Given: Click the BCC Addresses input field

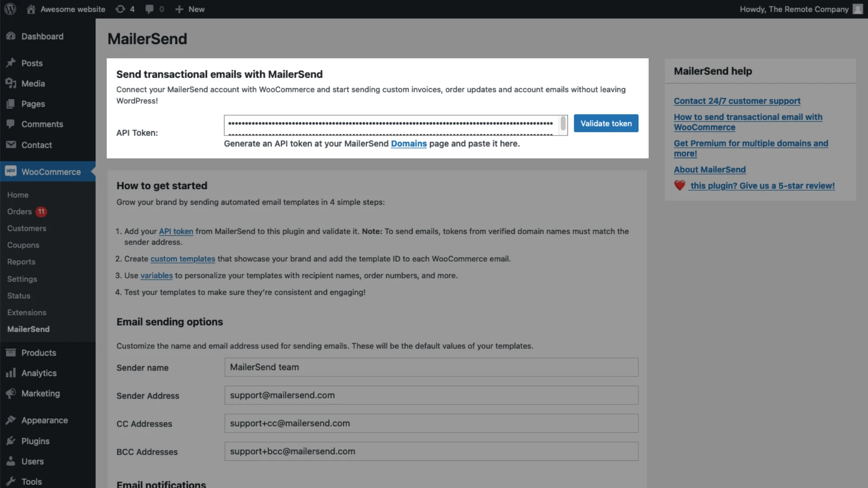Looking at the screenshot, I should (x=431, y=451).
